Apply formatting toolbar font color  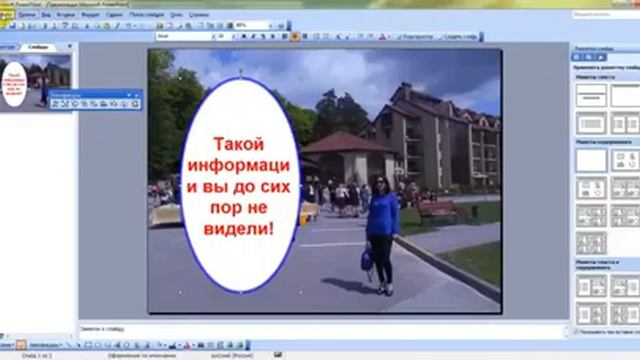382,36
